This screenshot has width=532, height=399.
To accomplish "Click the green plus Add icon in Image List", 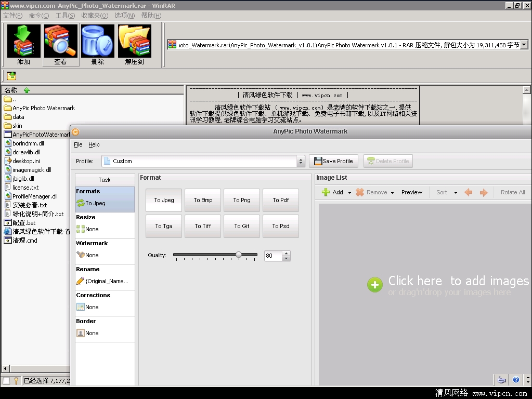I will point(326,192).
